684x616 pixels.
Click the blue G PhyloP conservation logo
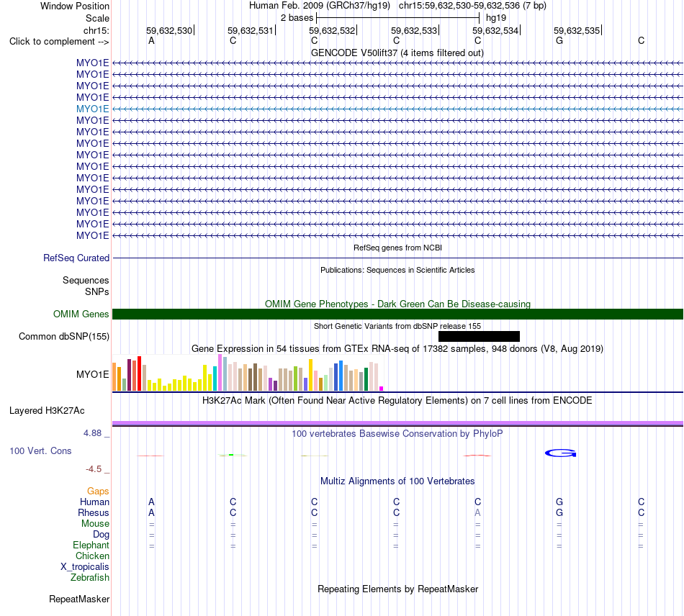(561, 453)
